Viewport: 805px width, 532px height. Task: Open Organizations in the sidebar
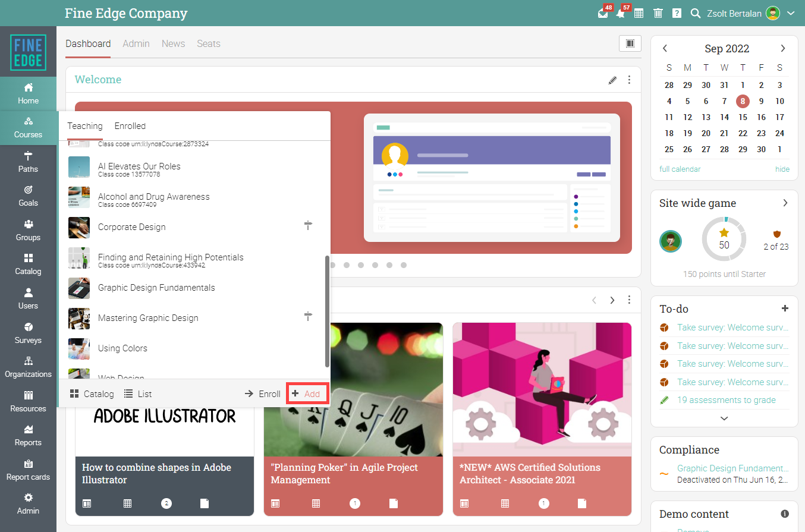tap(28, 367)
